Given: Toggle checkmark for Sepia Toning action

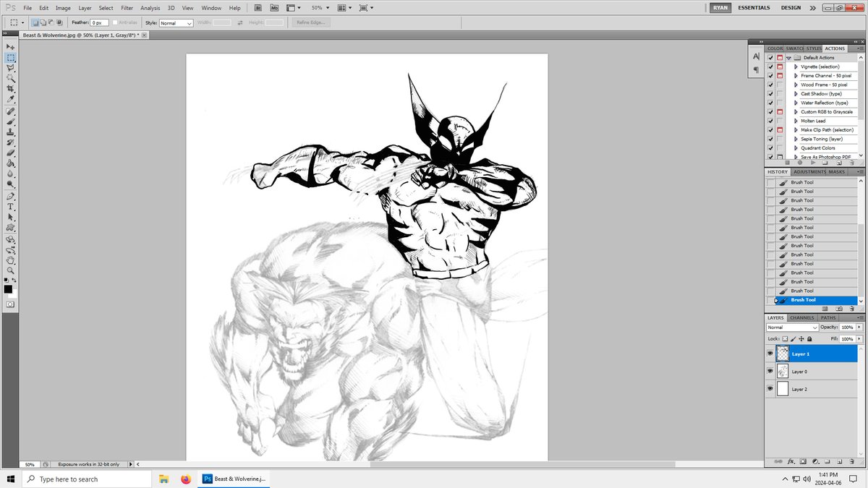Looking at the screenshot, I should tap(770, 139).
